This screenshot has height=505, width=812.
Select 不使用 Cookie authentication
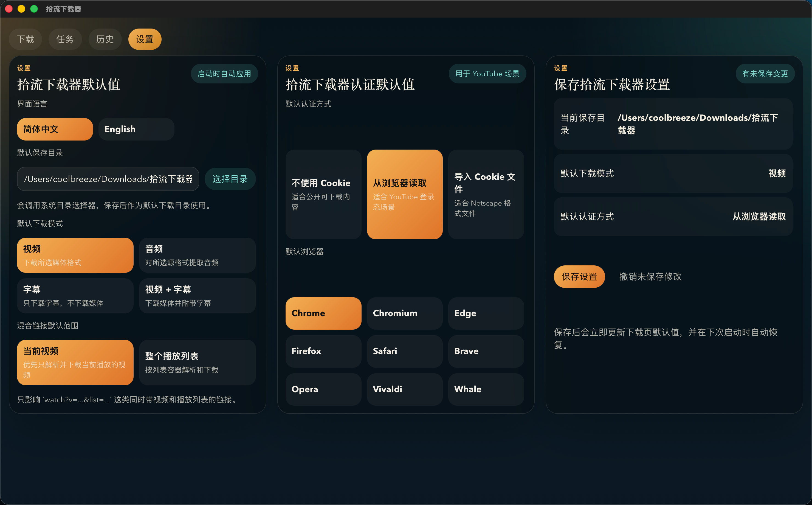coord(323,194)
